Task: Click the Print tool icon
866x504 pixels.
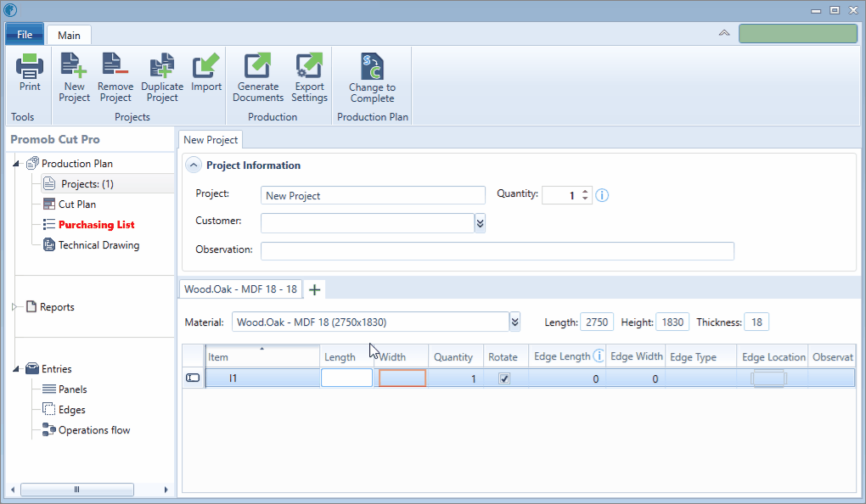Action: point(30,66)
